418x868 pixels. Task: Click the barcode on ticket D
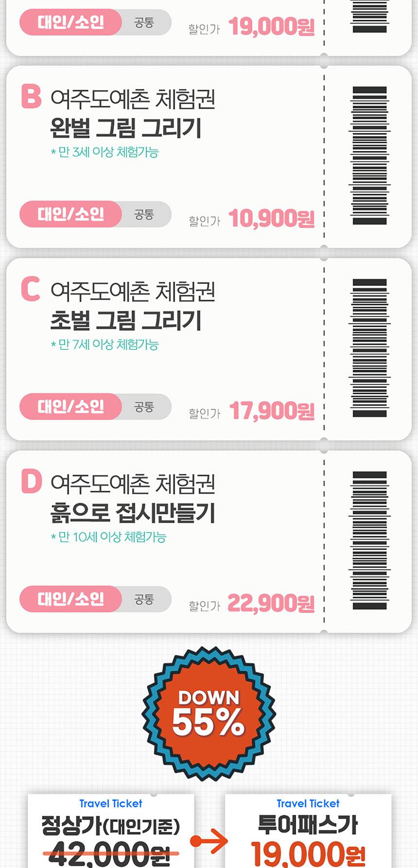pos(369,540)
